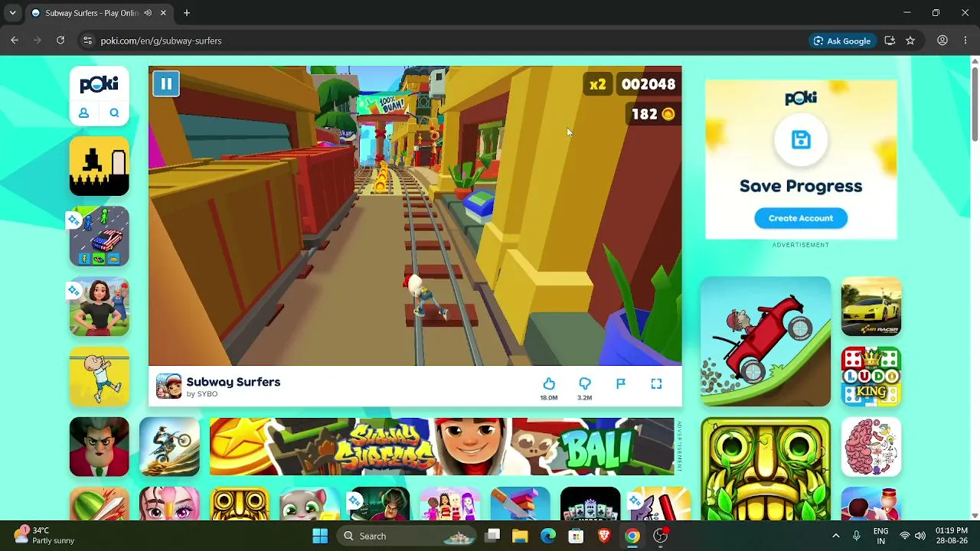Open the Scary Teacher game thumbnail
The image size is (980, 551).
point(100,447)
